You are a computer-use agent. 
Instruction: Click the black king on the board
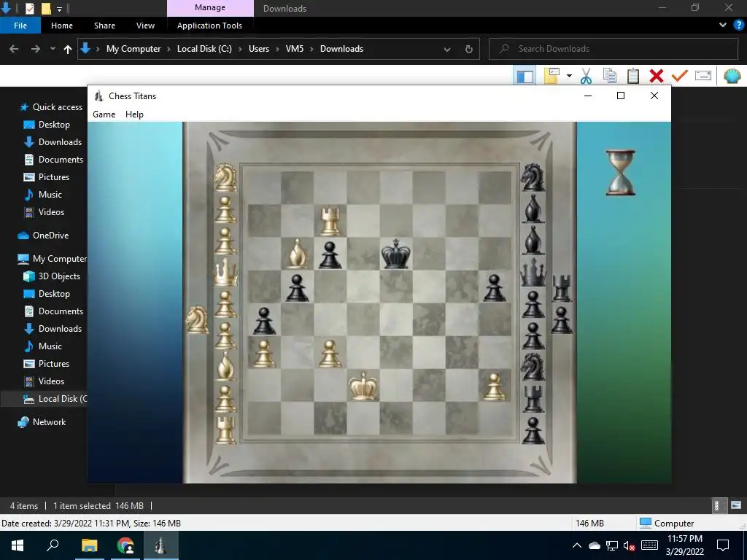(x=395, y=254)
